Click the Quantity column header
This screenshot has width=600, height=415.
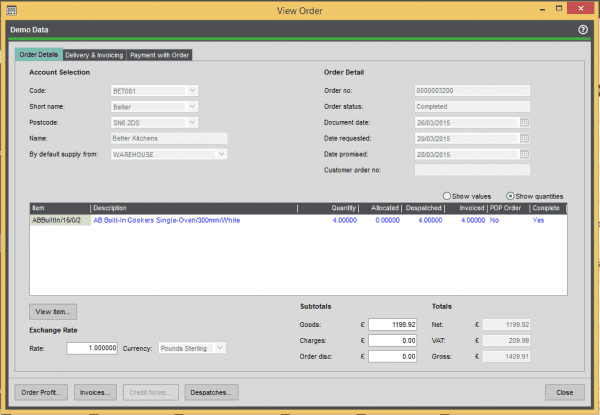tap(328, 208)
